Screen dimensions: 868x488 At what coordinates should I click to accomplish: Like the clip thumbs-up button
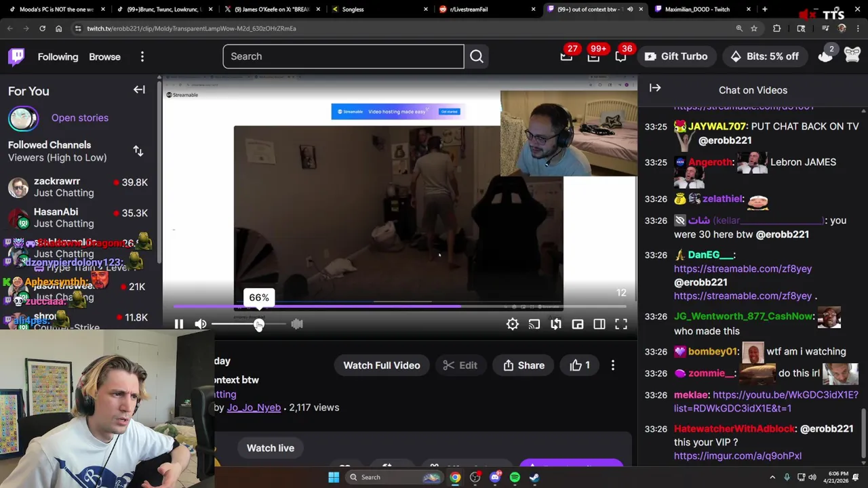click(580, 365)
